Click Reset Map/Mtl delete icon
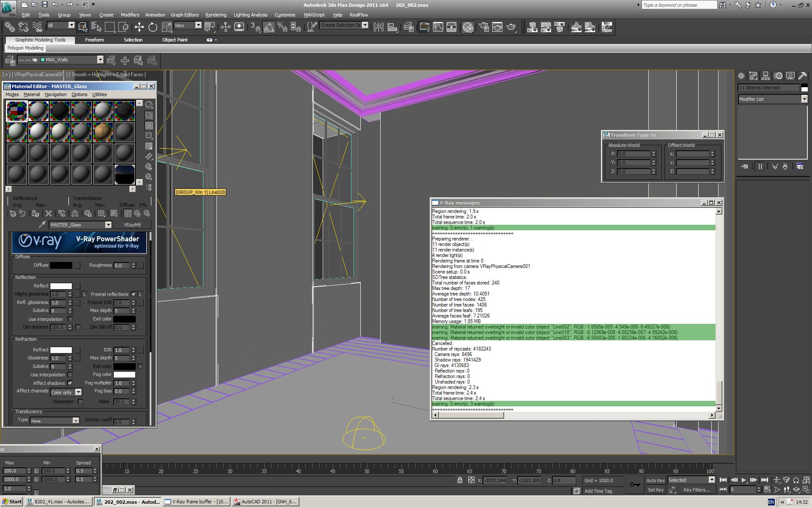This screenshot has width=812, height=508. (49, 214)
